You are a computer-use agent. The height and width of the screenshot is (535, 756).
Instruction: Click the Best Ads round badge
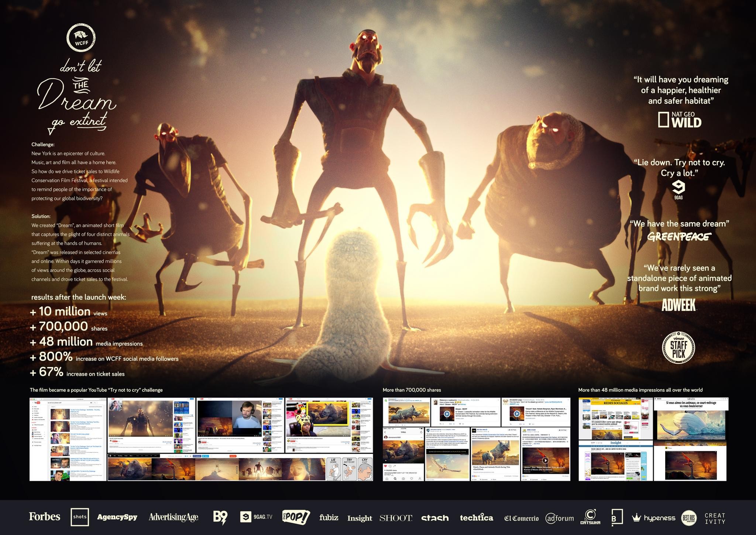coord(689,518)
